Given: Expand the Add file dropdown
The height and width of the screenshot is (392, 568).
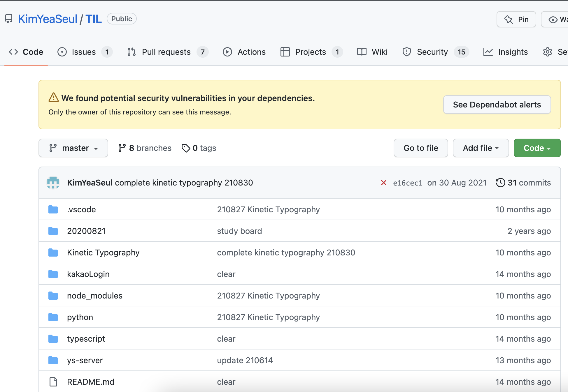Looking at the screenshot, I should (x=481, y=148).
